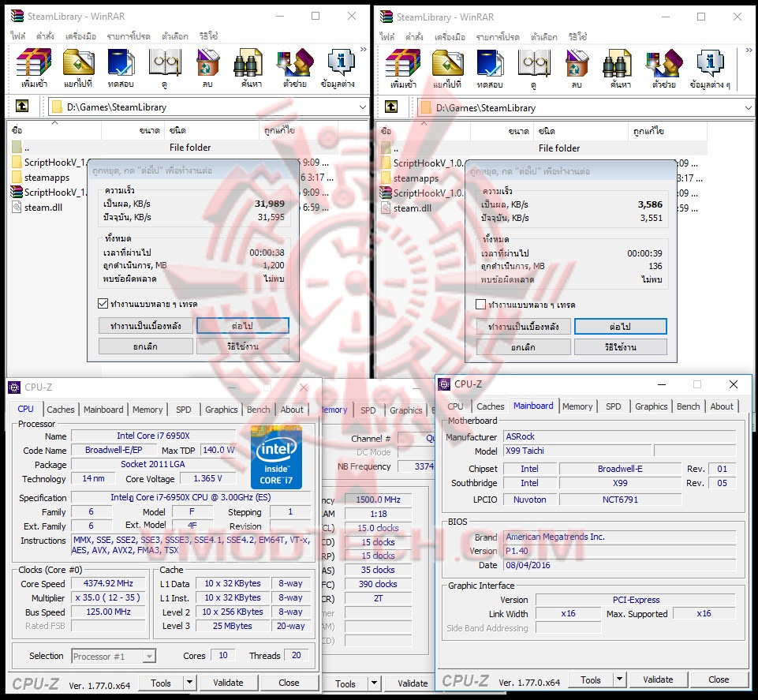Open Favorites menu in right WinRAR
758x700 pixels.
point(498,37)
